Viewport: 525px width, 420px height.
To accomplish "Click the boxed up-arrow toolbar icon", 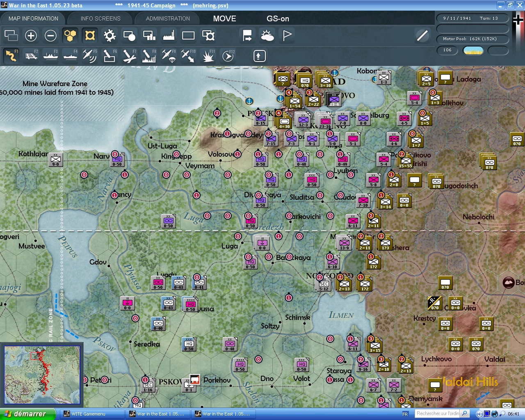I will point(259,56).
